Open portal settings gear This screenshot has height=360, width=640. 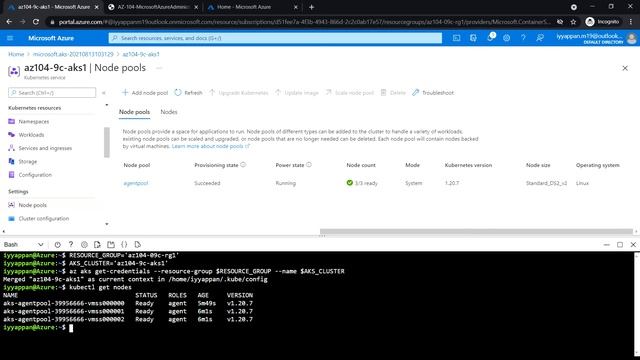click(x=507, y=38)
